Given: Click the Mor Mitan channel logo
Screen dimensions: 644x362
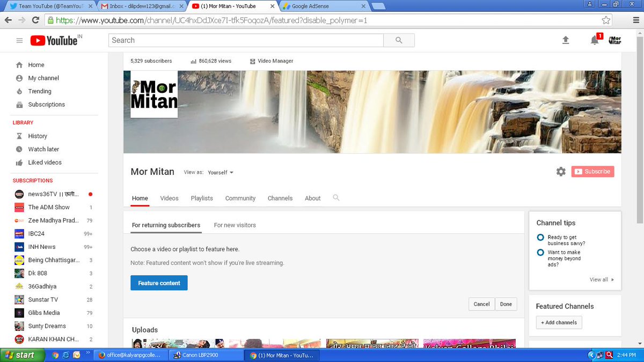Looking at the screenshot, I should click(x=154, y=94).
